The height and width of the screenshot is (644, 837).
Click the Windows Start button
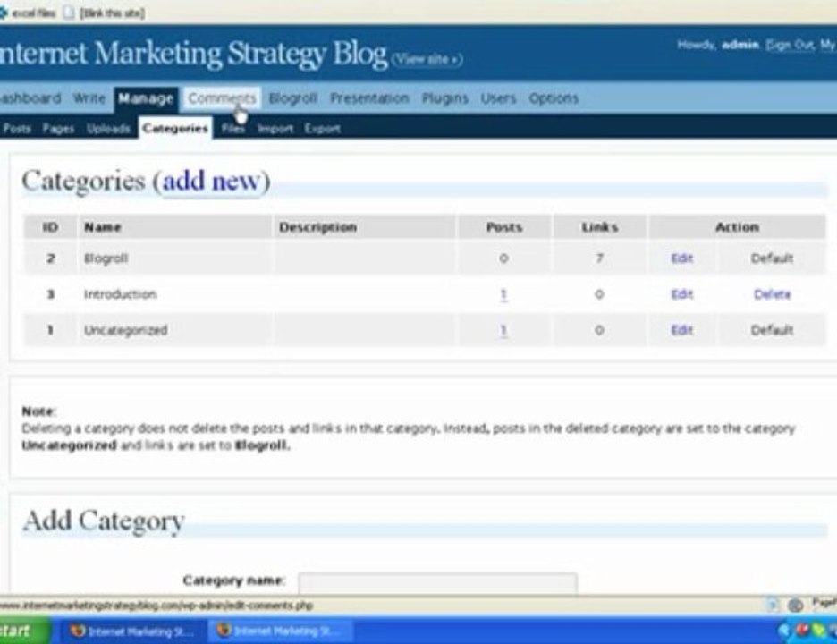click(x=24, y=631)
